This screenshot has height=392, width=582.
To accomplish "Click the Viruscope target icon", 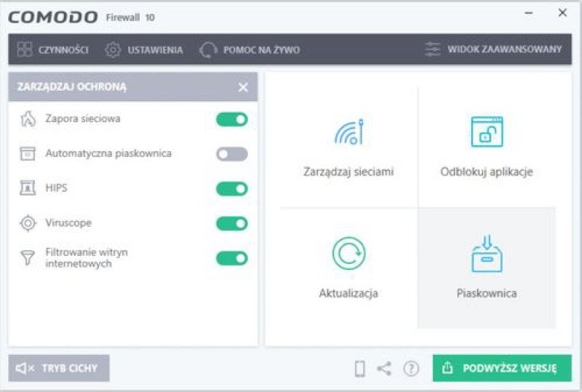I will click(x=28, y=223).
